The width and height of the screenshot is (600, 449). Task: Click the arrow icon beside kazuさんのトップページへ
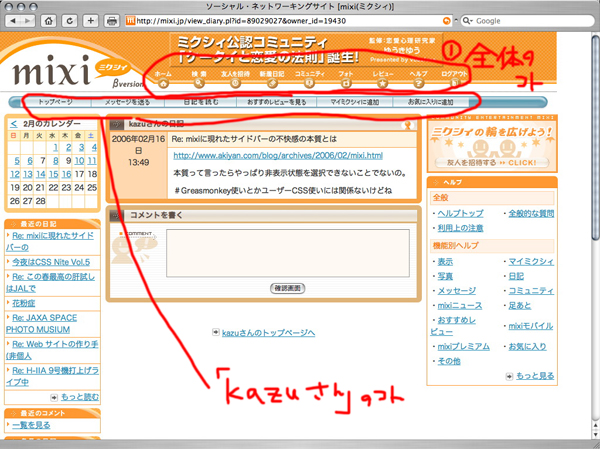tap(216, 332)
